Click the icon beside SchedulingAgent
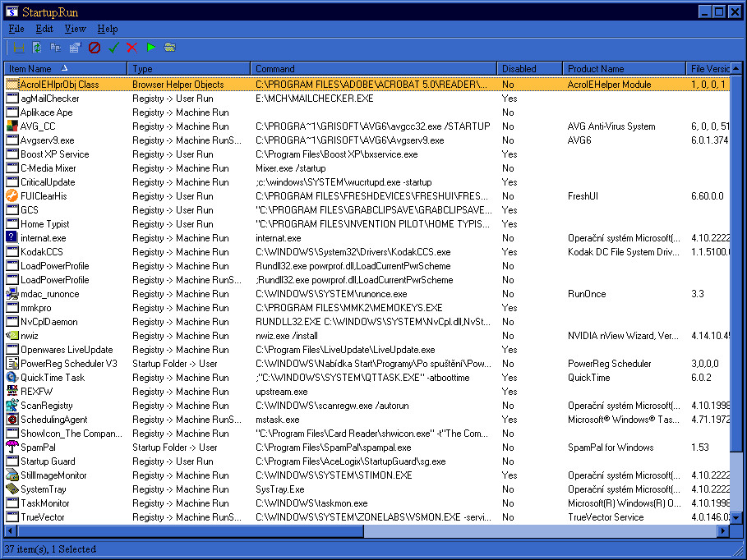This screenshot has height=560, width=747. [x=12, y=419]
